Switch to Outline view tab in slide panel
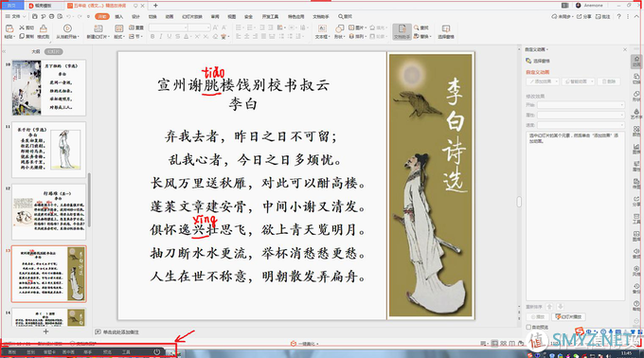Screen dimensions: 644x358 click(x=36, y=52)
